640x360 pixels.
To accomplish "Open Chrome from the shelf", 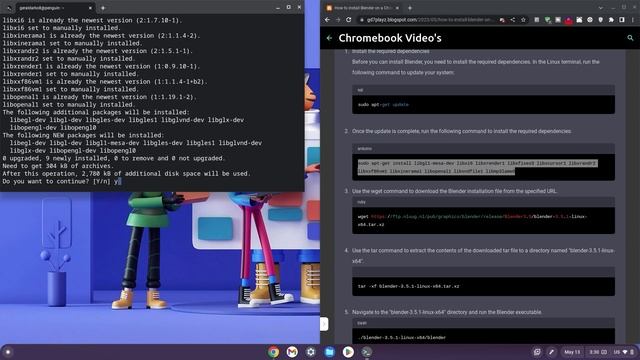I will pyautogui.click(x=273, y=352).
